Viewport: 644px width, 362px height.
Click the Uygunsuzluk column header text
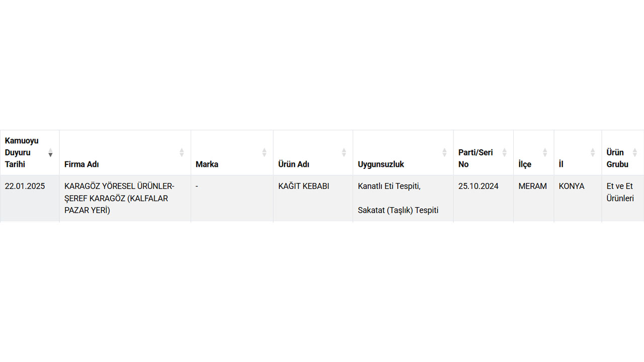point(381,164)
